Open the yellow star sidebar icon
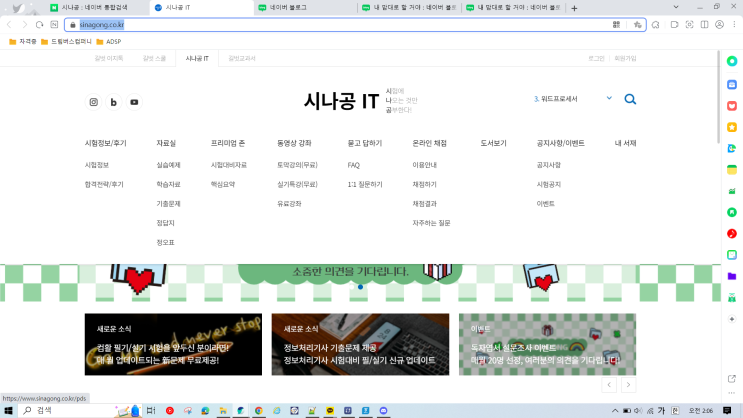Image resolution: width=743 pixels, height=418 pixels. (732, 127)
